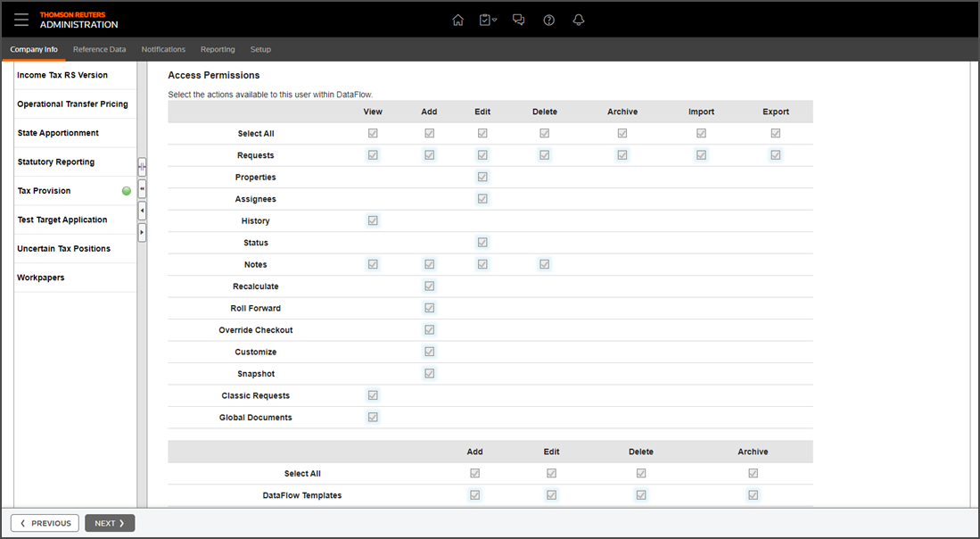
Task: Open the hamburger navigation menu
Action: [x=21, y=20]
